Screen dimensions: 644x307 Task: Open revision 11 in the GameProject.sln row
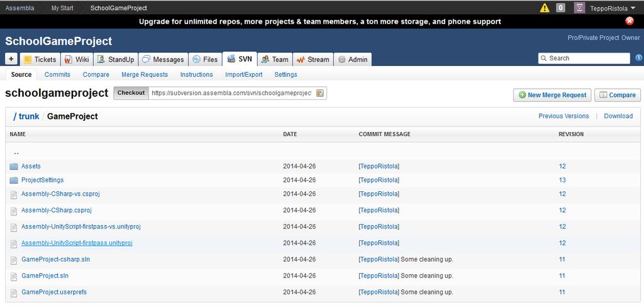tap(562, 276)
